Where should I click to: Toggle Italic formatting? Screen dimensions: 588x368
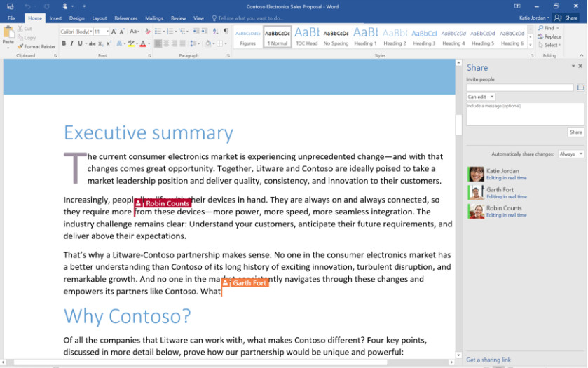pos(72,43)
